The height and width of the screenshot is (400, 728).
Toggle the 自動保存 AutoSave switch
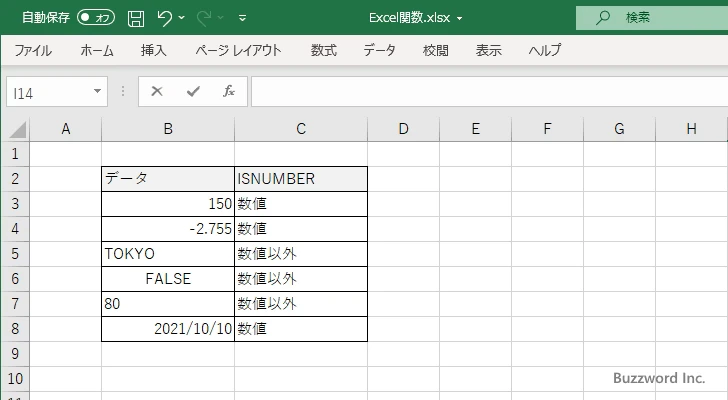click(96, 18)
